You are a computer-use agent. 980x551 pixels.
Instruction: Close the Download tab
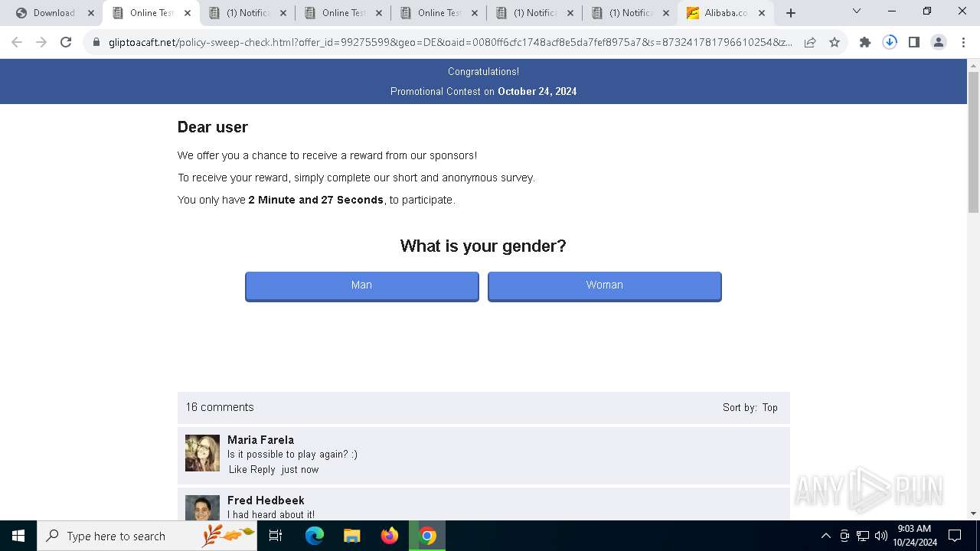pyautogui.click(x=91, y=13)
